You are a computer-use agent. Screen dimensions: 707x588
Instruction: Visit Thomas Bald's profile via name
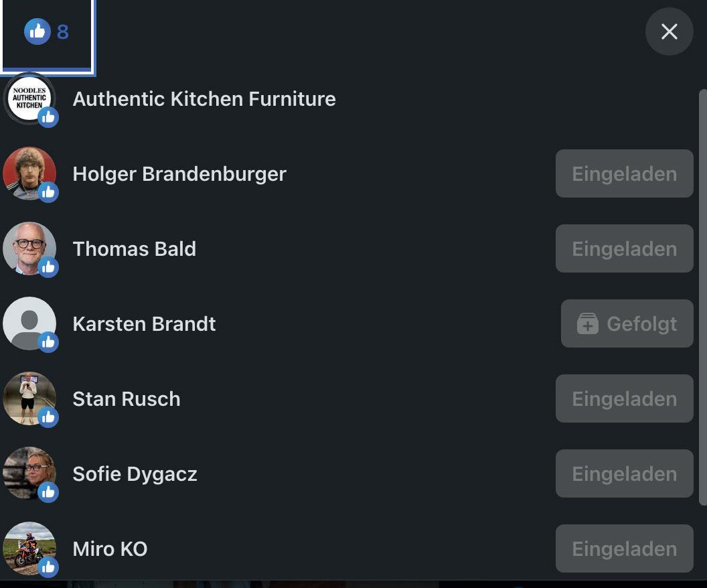coord(135,249)
